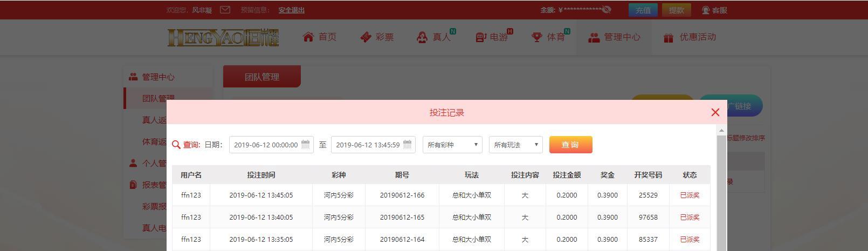
Task: Click the 安全退出 logout link
Action: (x=291, y=10)
